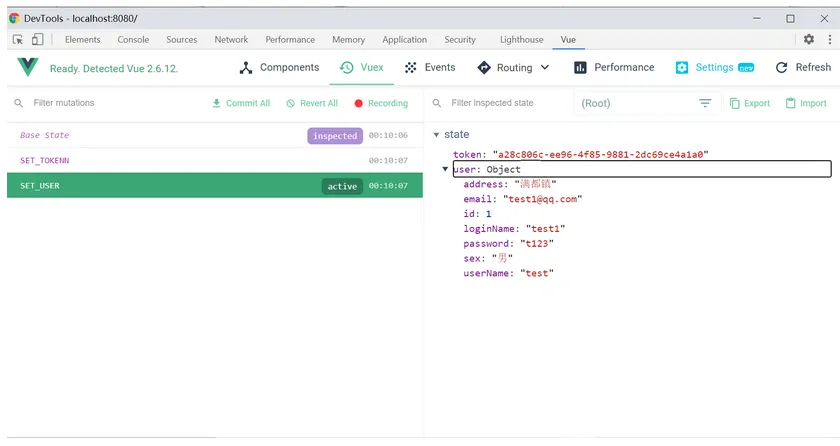
Task: Click the loginName property row
Action: pos(514,229)
